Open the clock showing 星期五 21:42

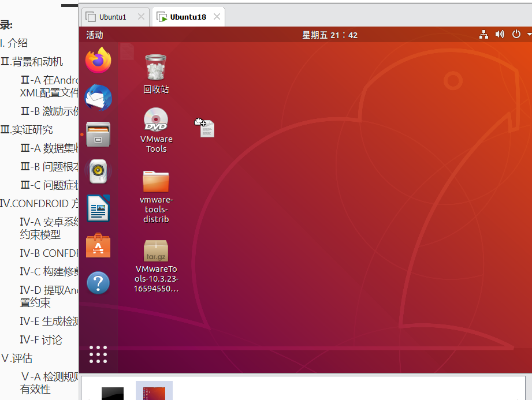(x=330, y=35)
